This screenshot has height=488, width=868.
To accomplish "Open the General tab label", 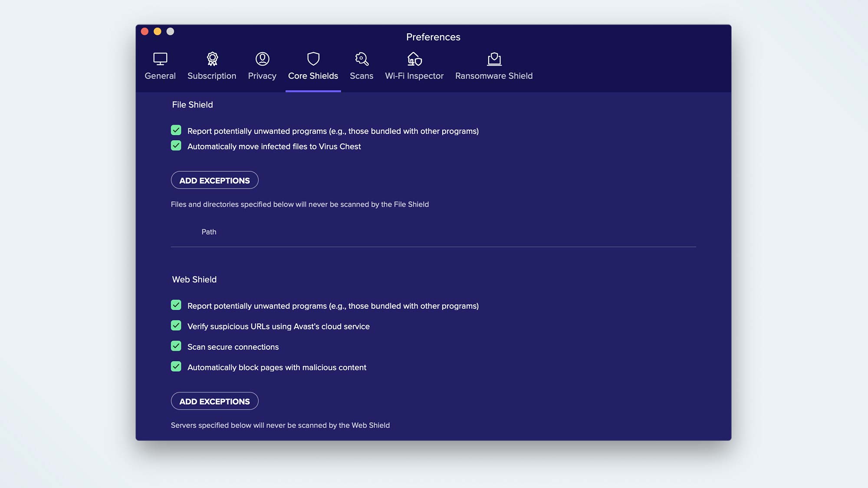I will [160, 76].
